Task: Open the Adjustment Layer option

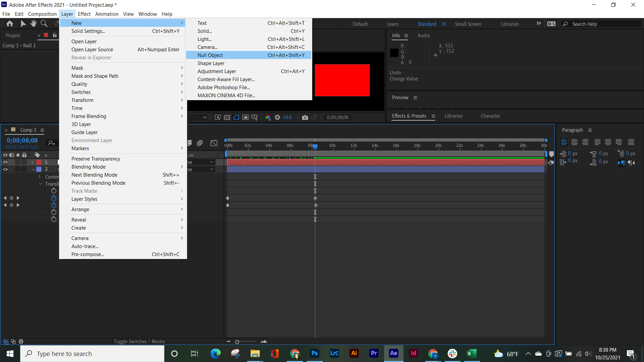Action: click(217, 71)
